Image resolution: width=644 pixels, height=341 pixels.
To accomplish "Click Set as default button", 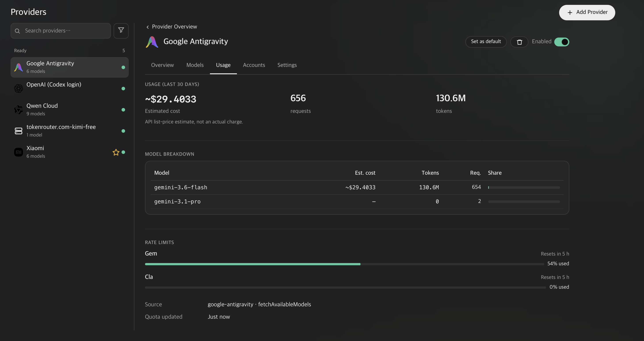I will 486,42.
